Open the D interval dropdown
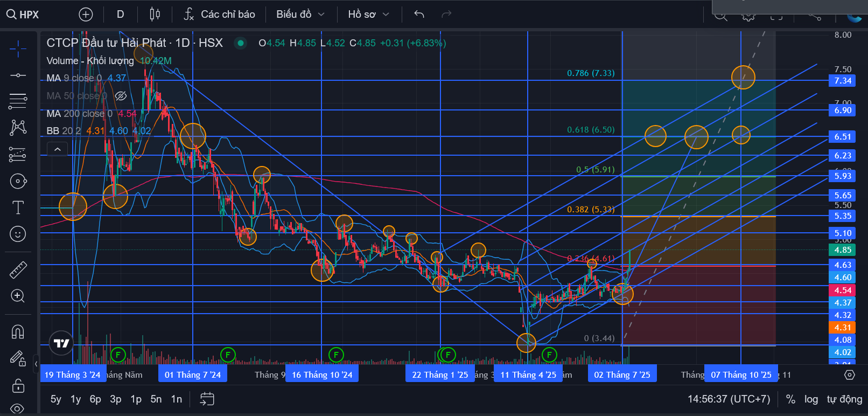The image size is (868, 416). pos(120,15)
